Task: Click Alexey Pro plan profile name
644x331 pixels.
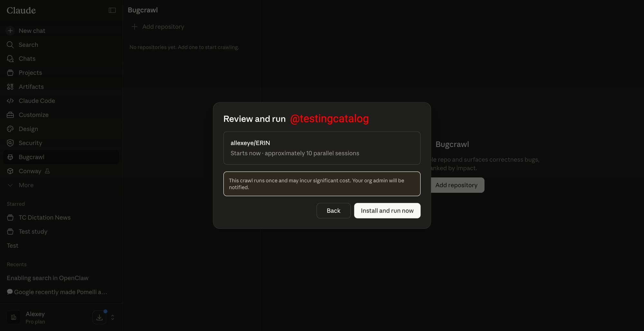Action: (x=35, y=317)
